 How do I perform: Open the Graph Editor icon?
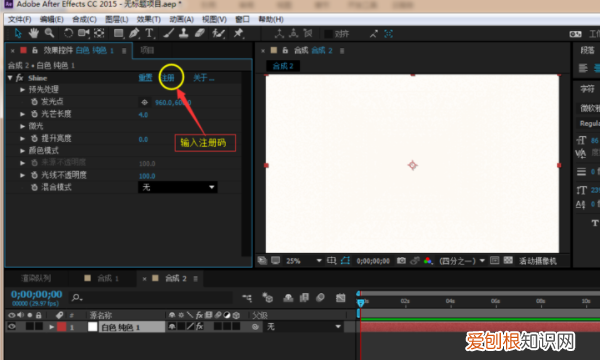click(x=341, y=298)
